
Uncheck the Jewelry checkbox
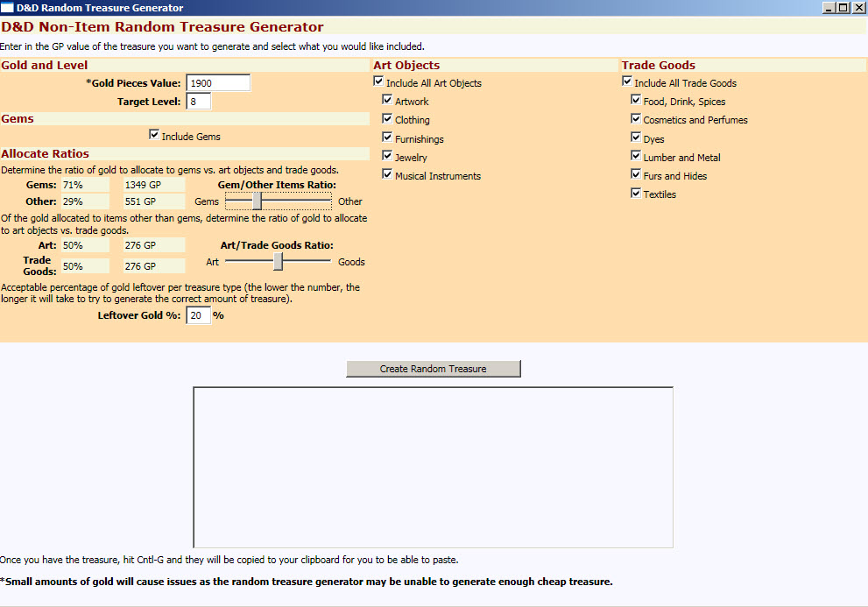coord(387,157)
